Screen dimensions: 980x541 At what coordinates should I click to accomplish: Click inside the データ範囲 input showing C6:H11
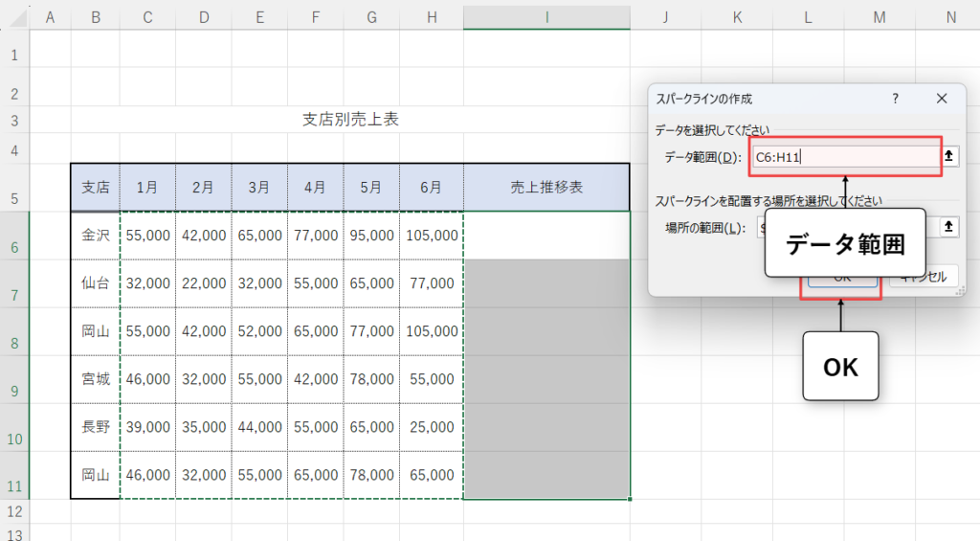pos(842,157)
